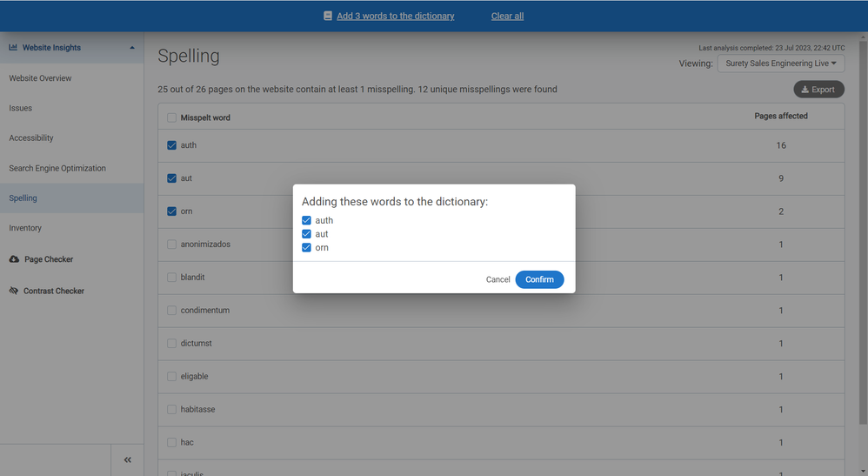Open Inventory in sidebar
Viewport: 868px width, 476px height.
(25, 228)
